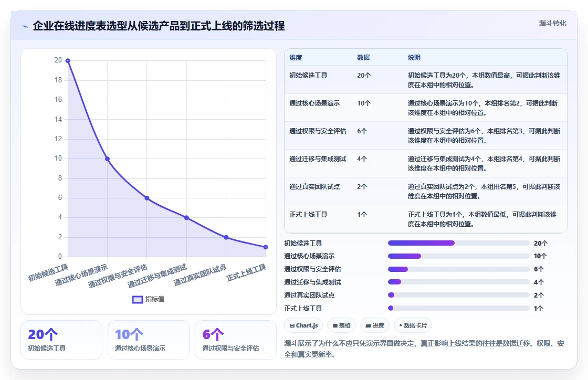Screen dimensions: 588x380
Task: Click the 漏斗转化 label
Action: pos(552,23)
